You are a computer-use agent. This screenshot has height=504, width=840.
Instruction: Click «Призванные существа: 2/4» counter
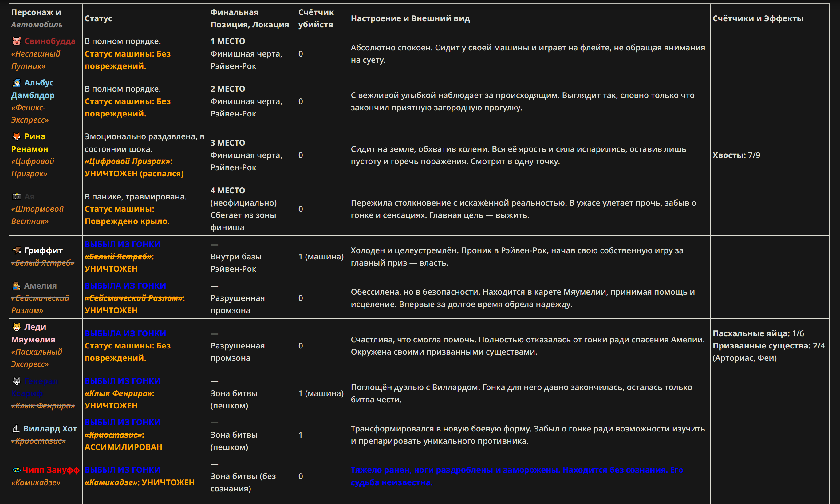[x=769, y=346]
